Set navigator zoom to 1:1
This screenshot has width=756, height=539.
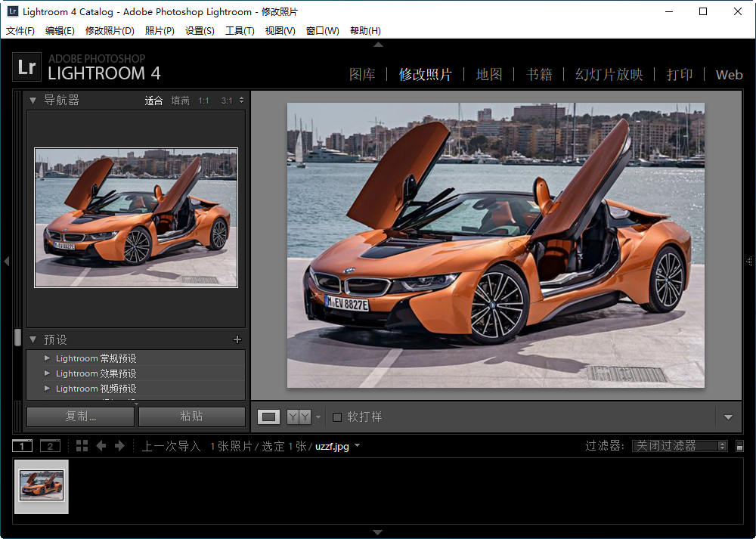tap(204, 101)
